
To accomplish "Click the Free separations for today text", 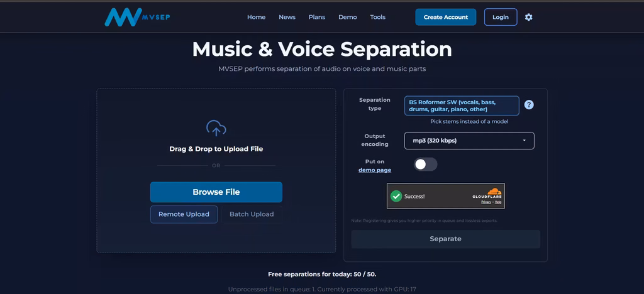I will pyautogui.click(x=322, y=275).
